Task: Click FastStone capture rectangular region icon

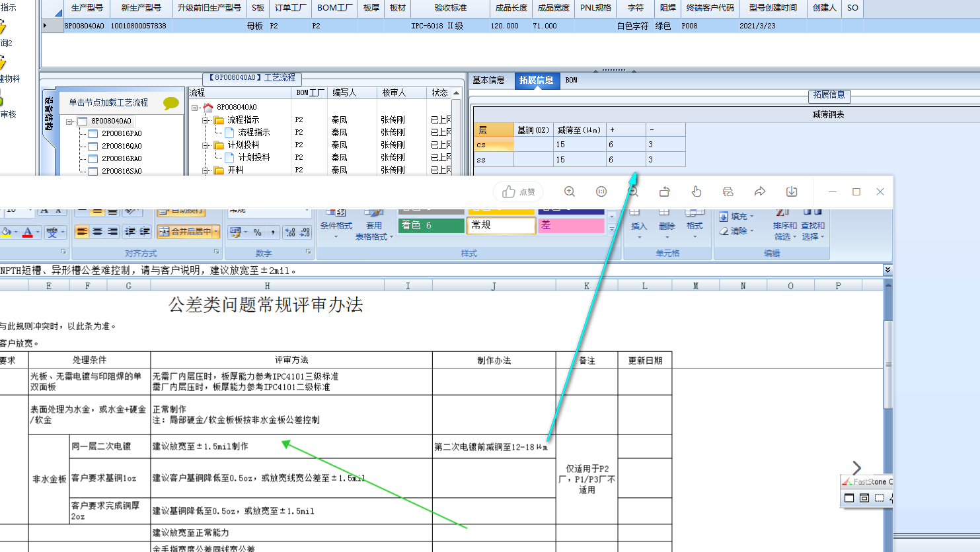Action: click(880, 498)
